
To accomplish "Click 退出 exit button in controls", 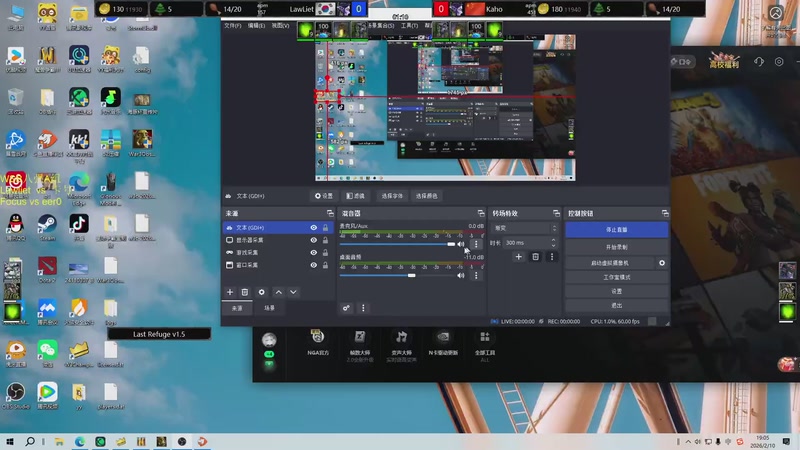I will tap(616, 305).
